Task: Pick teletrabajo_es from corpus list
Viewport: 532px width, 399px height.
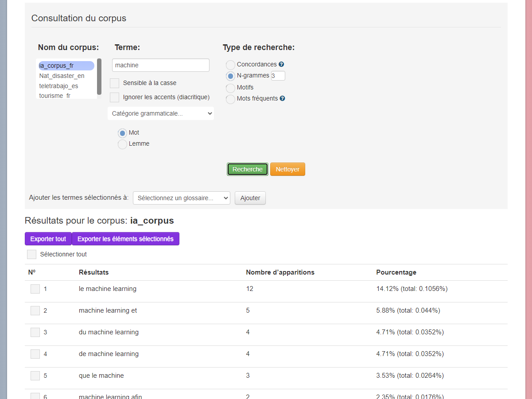Action: click(58, 86)
